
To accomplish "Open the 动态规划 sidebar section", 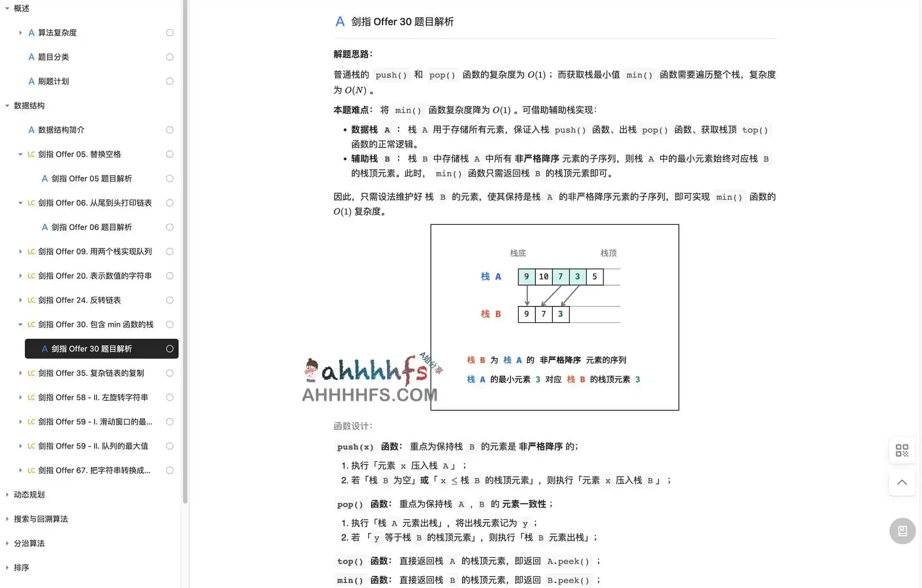I will [x=28, y=494].
